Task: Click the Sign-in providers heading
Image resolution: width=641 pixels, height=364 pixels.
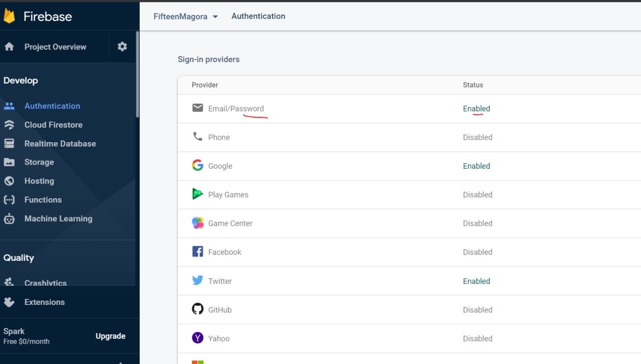Action: (209, 59)
